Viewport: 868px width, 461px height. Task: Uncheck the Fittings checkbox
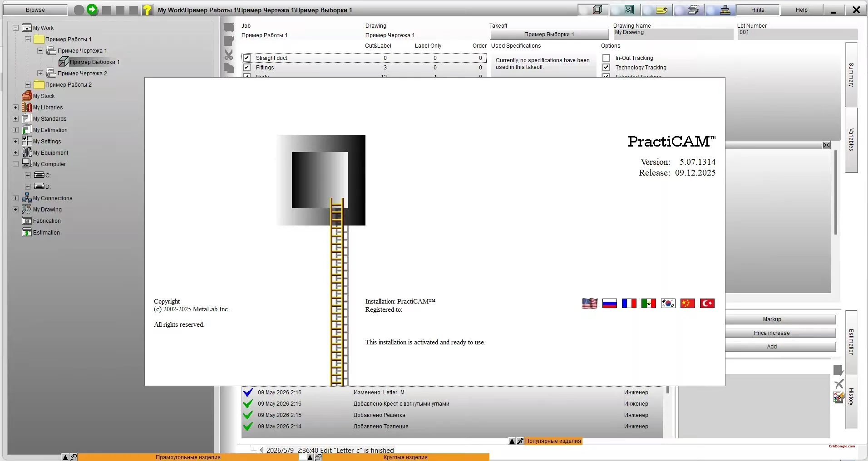click(x=247, y=67)
